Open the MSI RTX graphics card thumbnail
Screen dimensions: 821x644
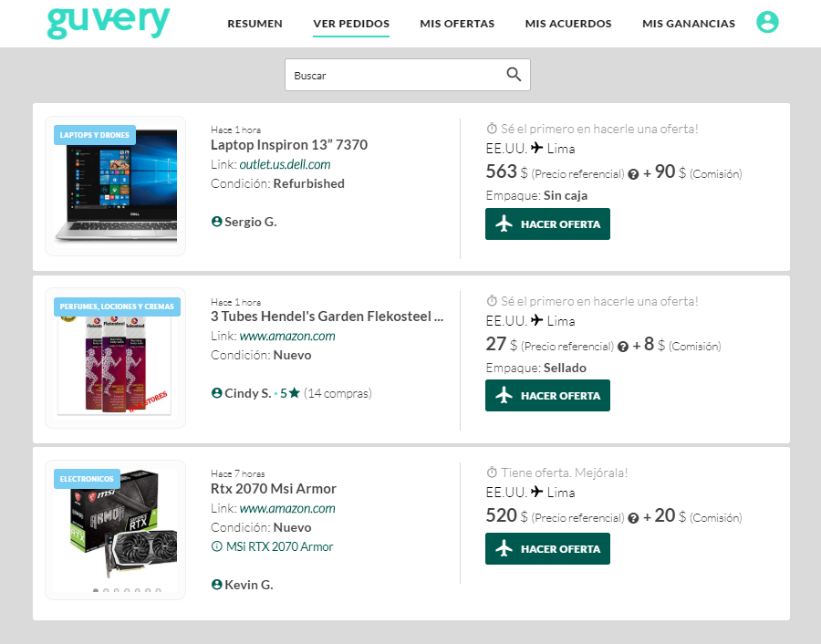[x=115, y=530]
